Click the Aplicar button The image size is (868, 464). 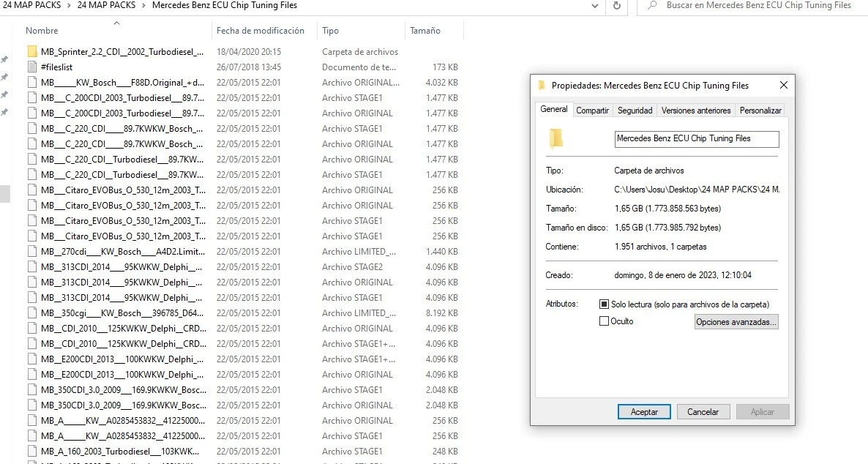[763, 412]
